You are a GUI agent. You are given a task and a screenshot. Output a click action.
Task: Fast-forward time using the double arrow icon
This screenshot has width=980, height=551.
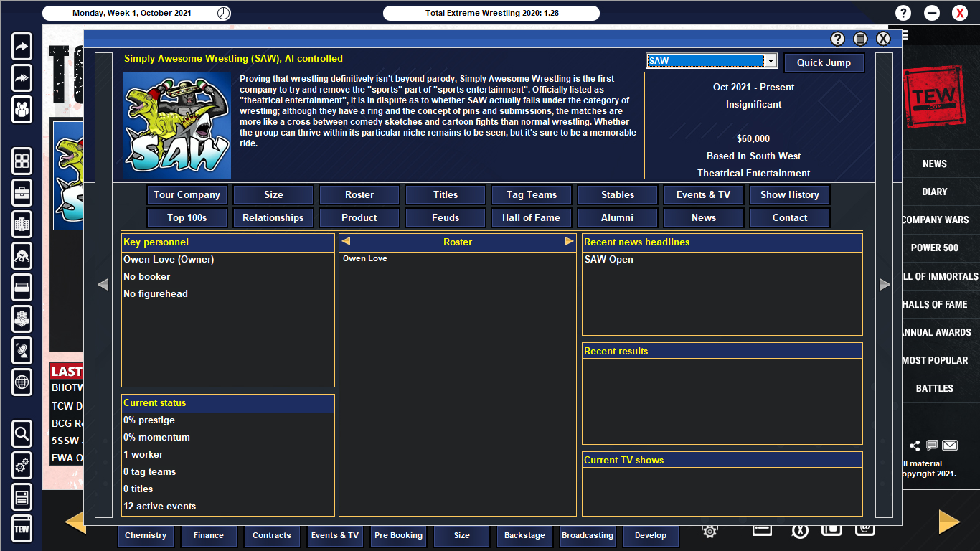pyautogui.click(x=22, y=77)
